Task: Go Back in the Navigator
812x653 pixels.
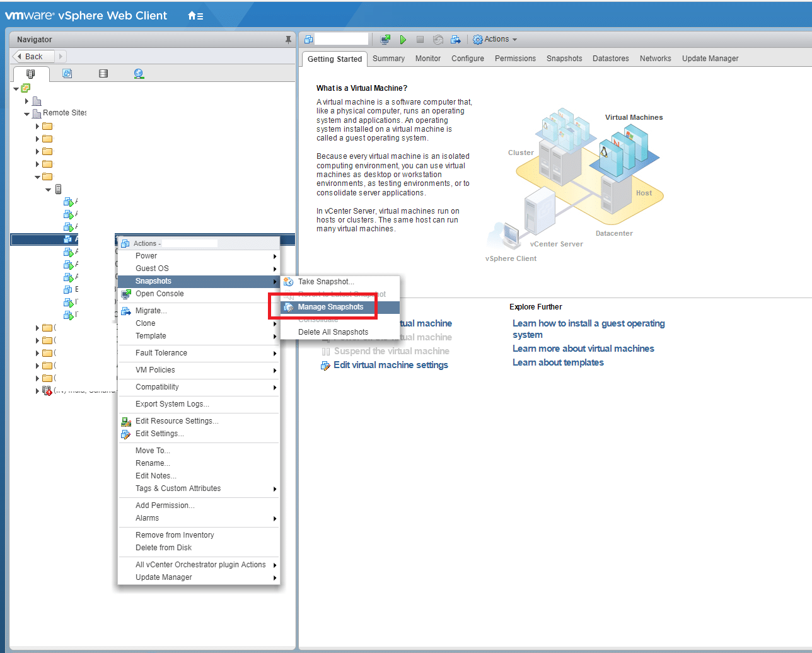Action: tap(33, 57)
